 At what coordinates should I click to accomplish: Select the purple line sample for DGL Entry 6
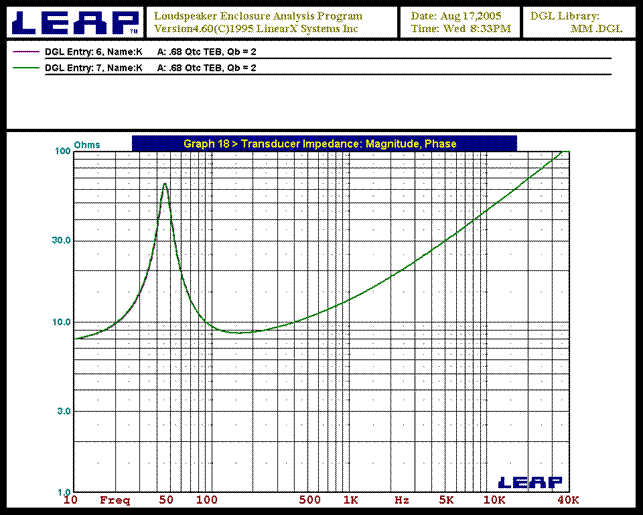pyautogui.click(x=24, y=49)
